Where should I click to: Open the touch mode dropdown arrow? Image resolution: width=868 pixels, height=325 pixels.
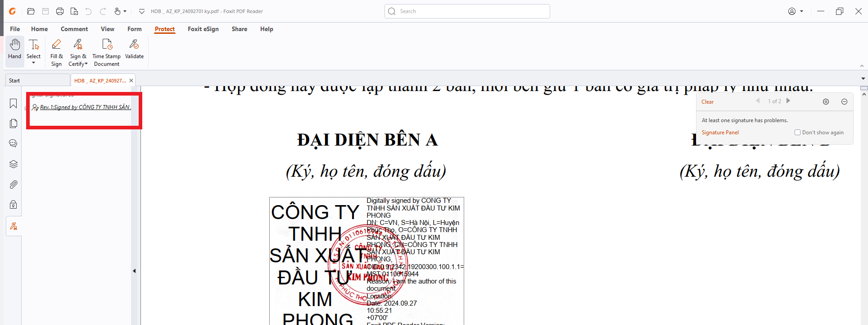[125, 11]
